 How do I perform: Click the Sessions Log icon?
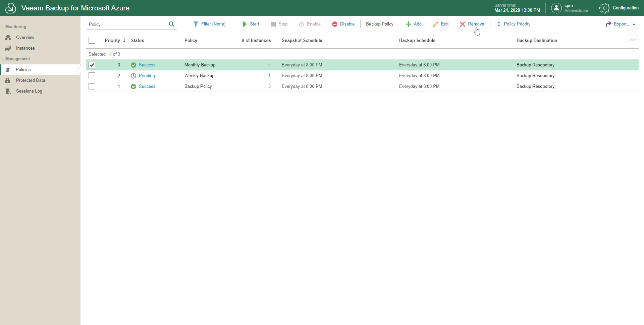8,91
